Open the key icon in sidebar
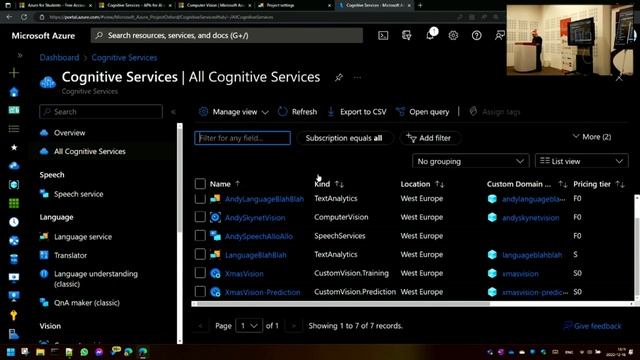This screenshot has width=640, height=360. (x=14, y=315)
